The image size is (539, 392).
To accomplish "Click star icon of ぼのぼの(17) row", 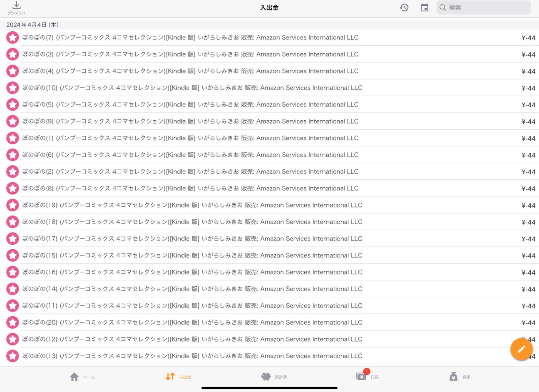I will click(13, 239).
